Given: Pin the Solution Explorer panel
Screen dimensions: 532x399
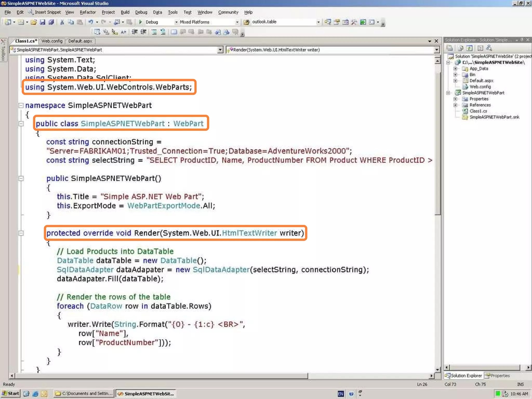Looking at the screenshot, I should [x=522, y=40].
